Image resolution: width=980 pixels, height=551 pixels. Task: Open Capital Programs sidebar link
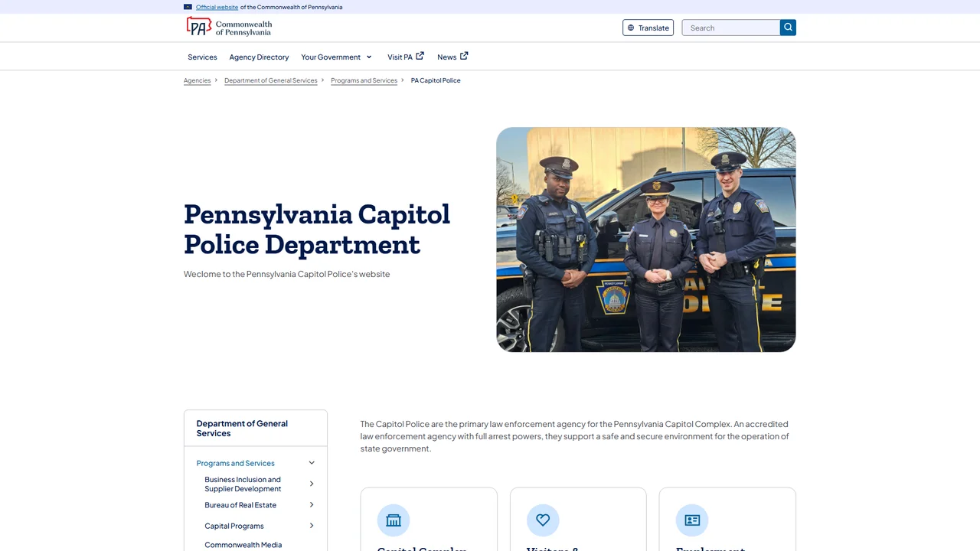coord(234,526)
